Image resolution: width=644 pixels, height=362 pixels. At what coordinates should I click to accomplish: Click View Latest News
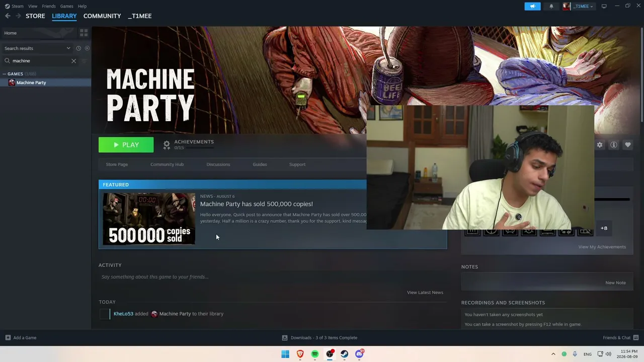(425, 293)
